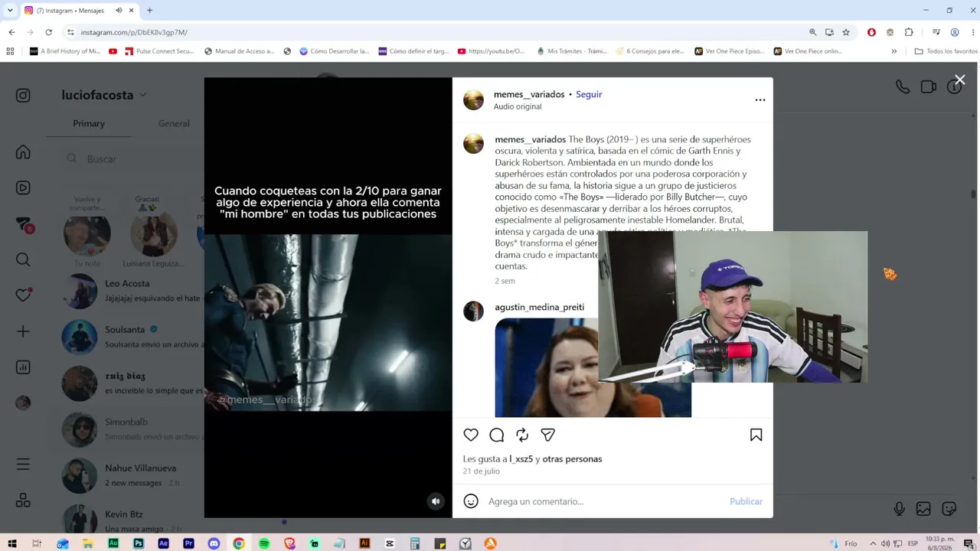Expand the tab search dropdown arrow
This screenshot has height=551, width=980.
point(10,11)
